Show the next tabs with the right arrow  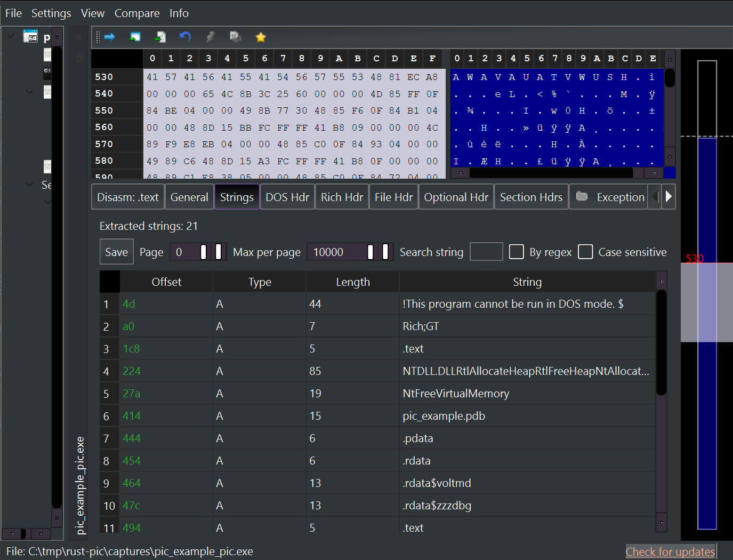pyautogui.click(x=668, y=197)
